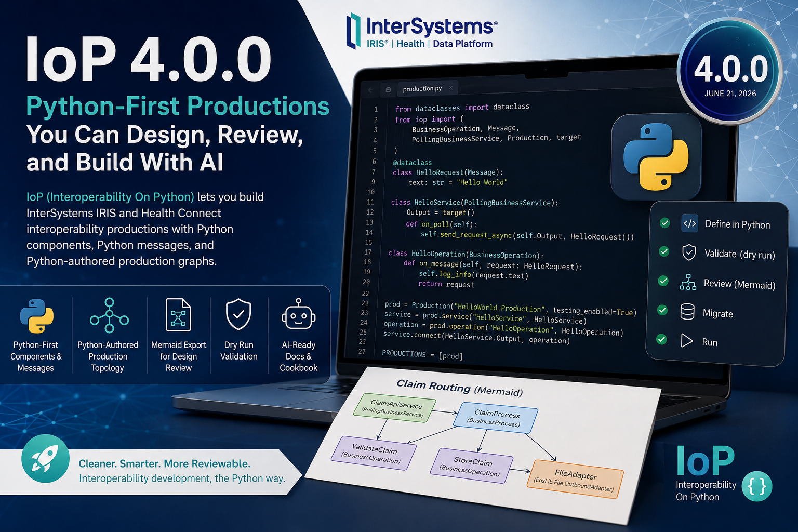Image resolution: width=798 pixels, height=532 pixels.
Task: Toggle the green check for Run
Action: [x=661, y=339]
